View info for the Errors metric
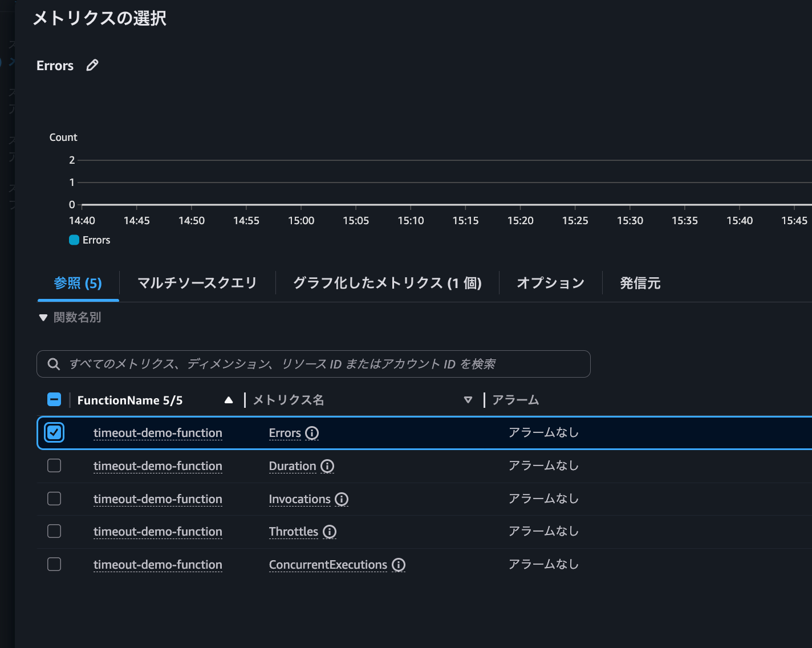This screenshot has height=648, width=812. (x=311, y=433)
